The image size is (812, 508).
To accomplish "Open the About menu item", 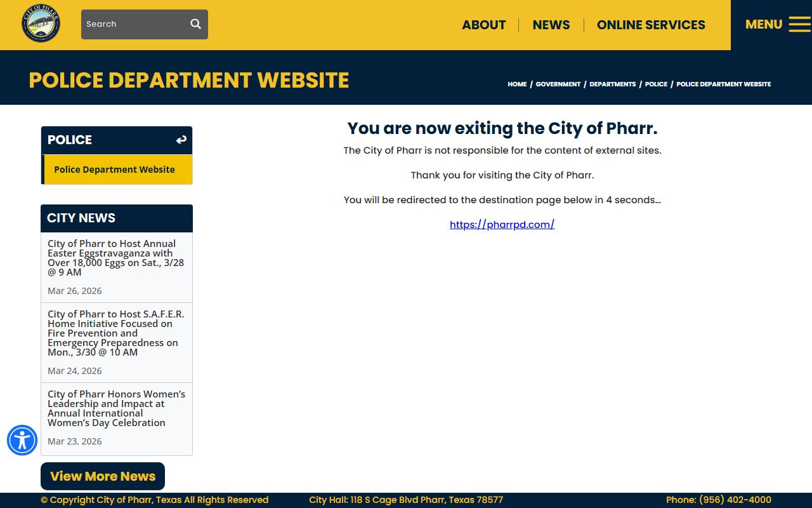I will click(x=484, y=25).
